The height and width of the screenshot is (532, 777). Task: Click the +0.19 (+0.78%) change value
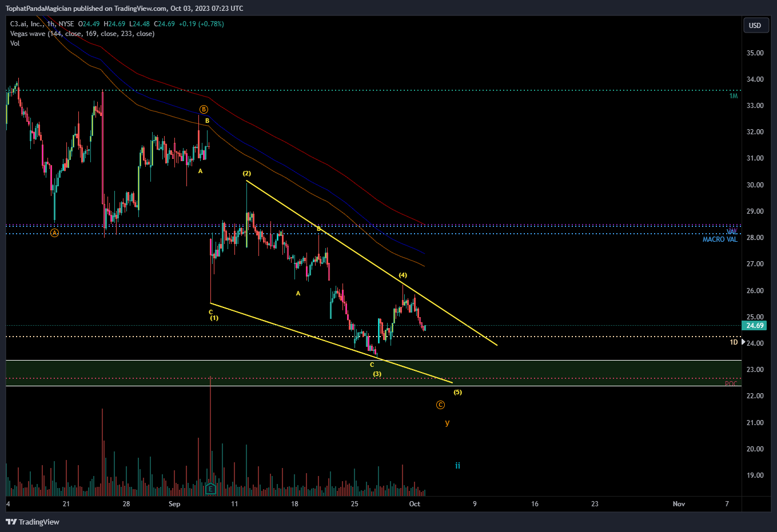(x=201, y=24)
